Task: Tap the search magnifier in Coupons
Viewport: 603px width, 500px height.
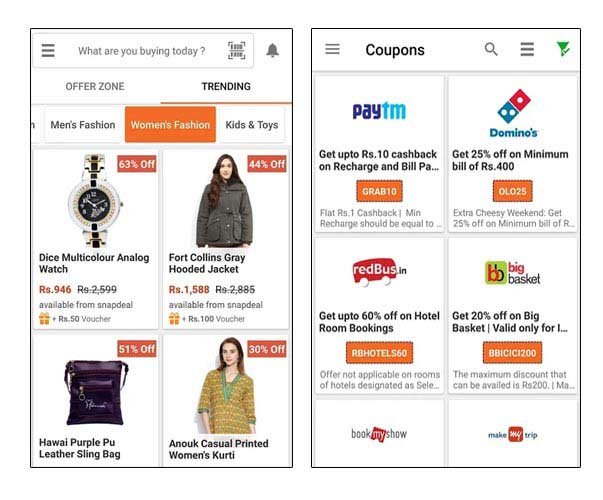Action: point(491,49)
